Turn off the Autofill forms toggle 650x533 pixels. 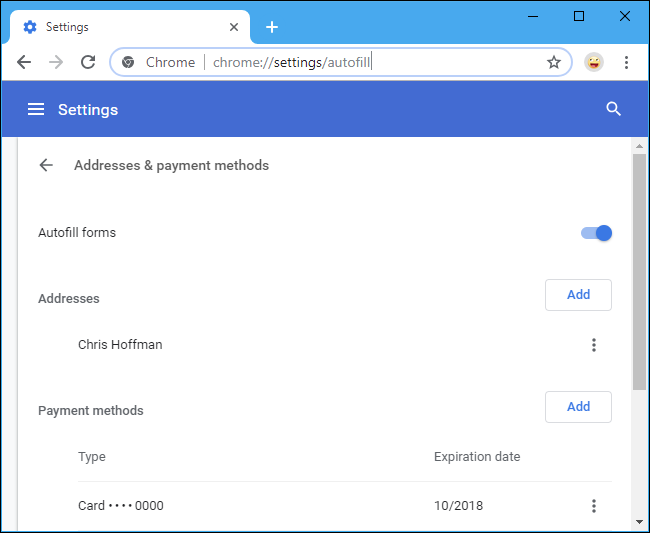pyautogui.click(x=596, y=233)
